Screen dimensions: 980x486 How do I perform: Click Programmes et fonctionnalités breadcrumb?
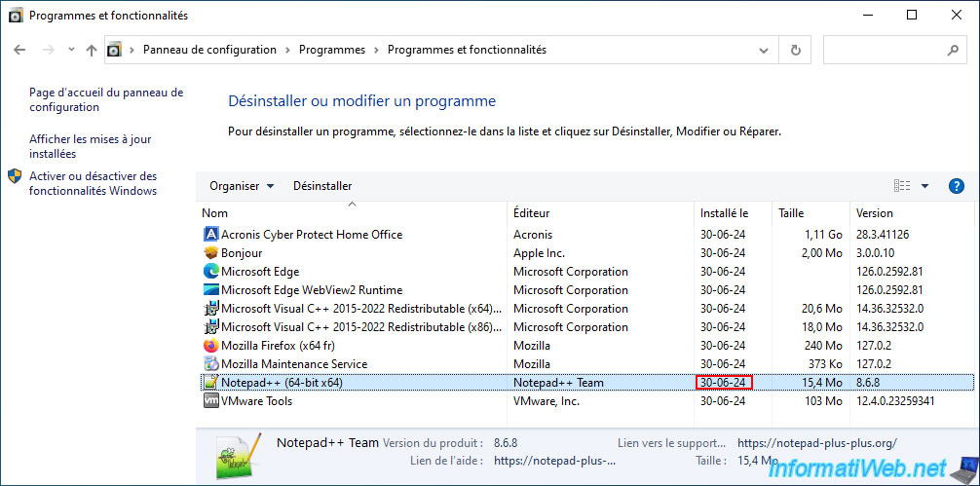pos(467,50)
